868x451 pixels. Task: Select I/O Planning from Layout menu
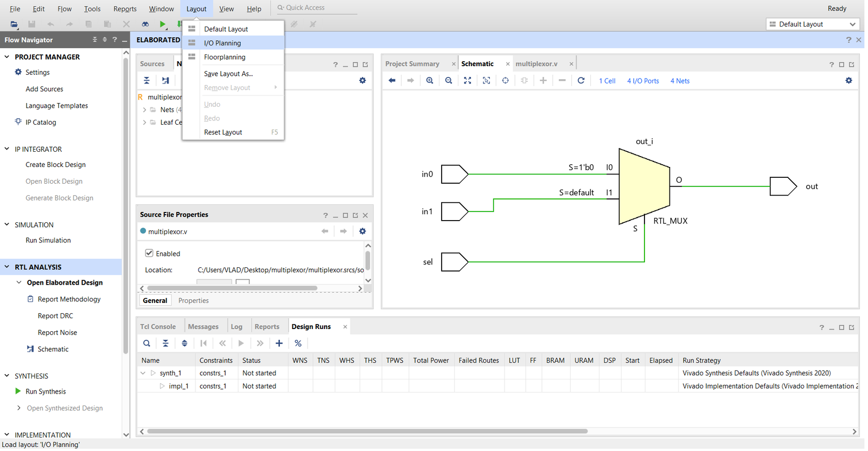tap(222, 43)
